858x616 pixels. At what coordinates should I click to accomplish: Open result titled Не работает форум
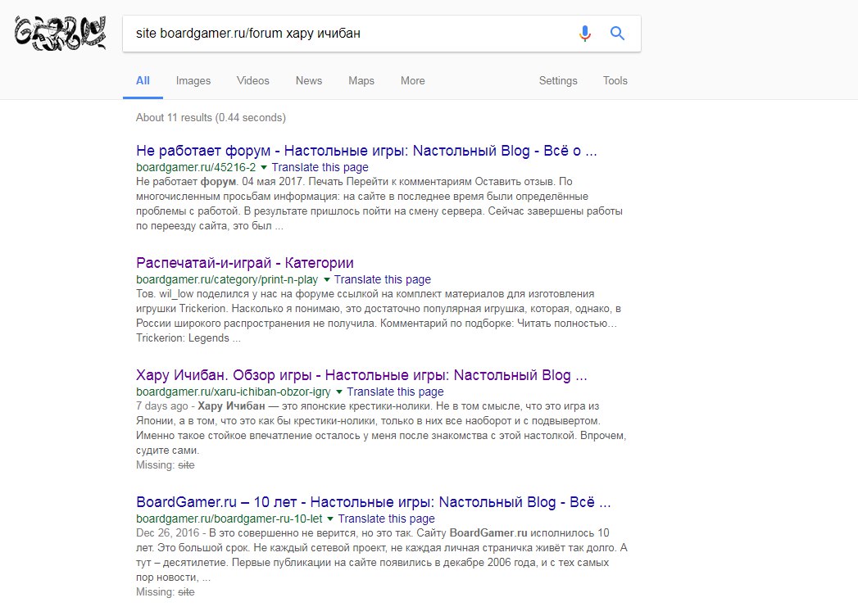366,151
